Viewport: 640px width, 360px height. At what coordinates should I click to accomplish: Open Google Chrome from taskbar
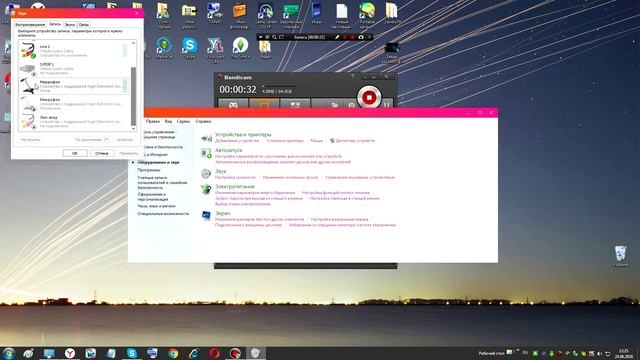coord(173,353)
